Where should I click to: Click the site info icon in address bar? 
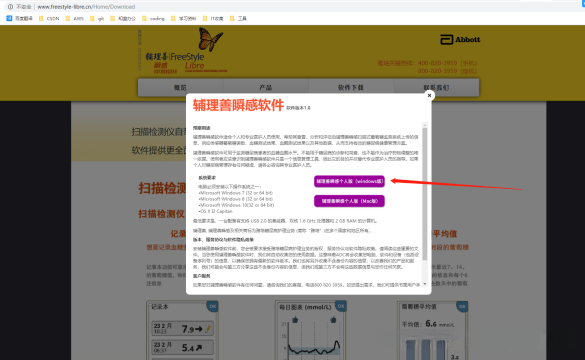tap(10, 7)
